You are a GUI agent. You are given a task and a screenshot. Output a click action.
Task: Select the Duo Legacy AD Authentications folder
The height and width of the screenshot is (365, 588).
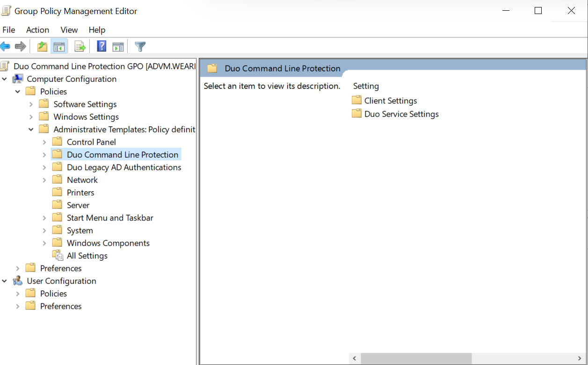[124, 167]
